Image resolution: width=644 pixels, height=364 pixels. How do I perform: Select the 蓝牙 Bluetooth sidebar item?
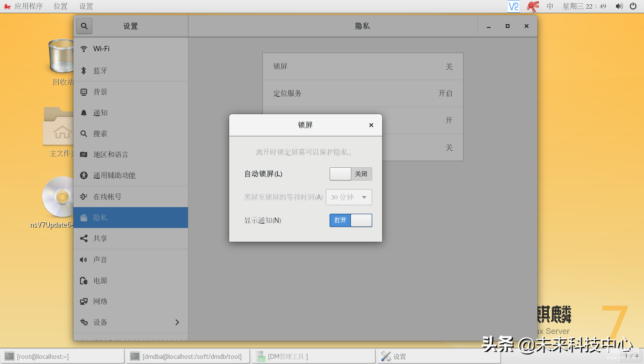[x=131, y=71]
